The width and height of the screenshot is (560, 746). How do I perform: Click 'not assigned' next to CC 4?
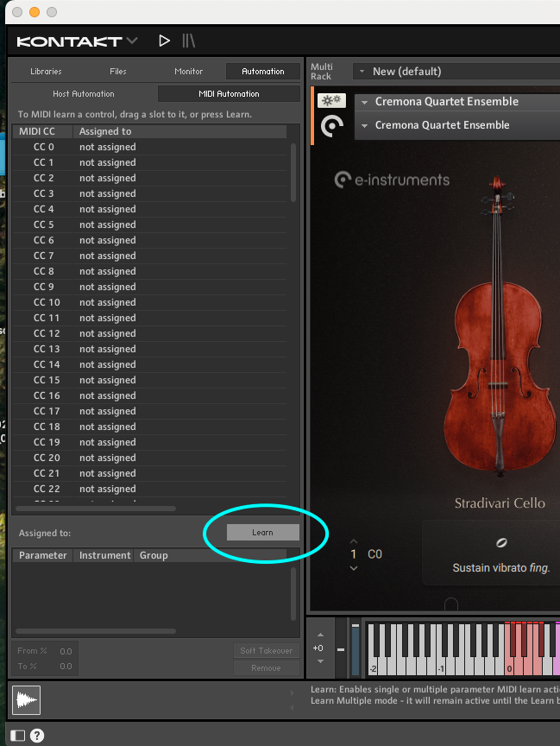click(x=108, y=209)
